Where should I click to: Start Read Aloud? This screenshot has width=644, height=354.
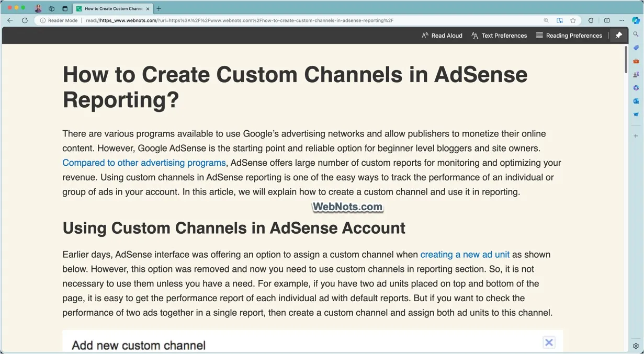[442, 36]
